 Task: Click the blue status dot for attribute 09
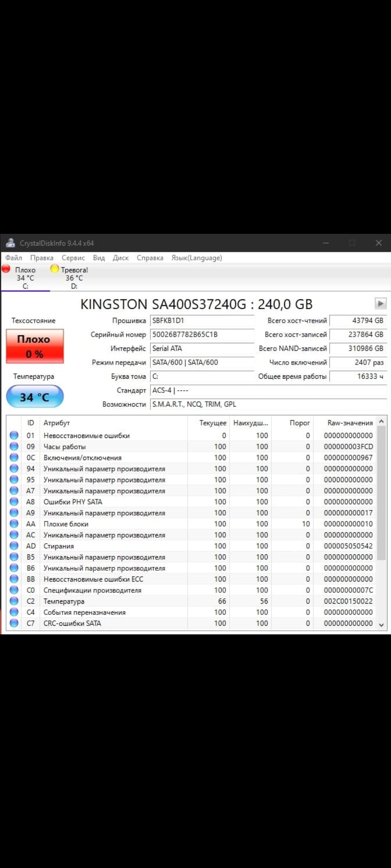click(x=14, y=446)
